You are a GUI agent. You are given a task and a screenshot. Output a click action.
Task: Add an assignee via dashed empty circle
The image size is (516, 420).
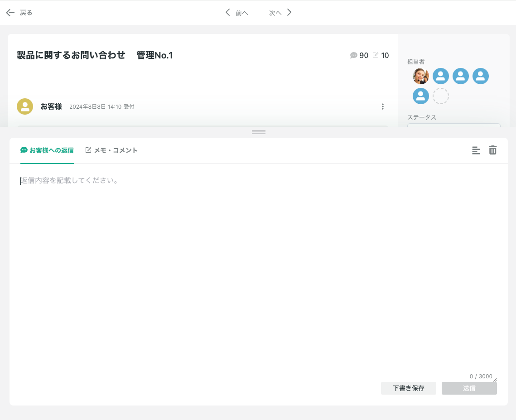[441, 96]
